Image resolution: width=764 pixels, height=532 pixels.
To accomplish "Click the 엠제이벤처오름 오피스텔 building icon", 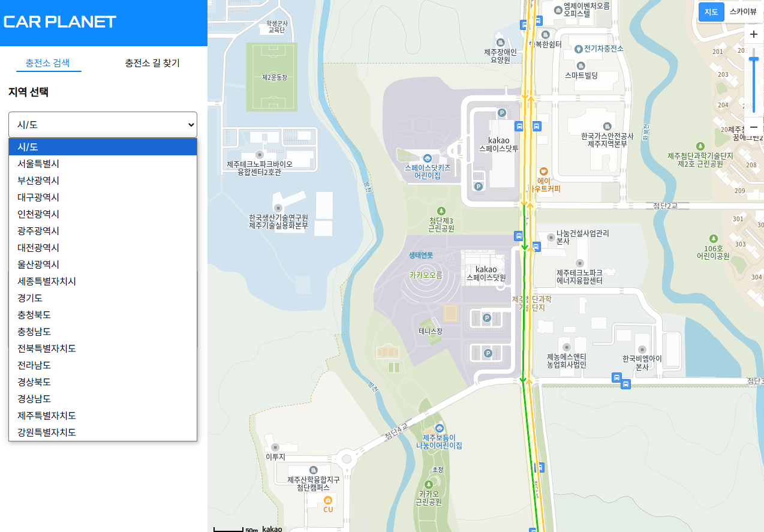I will click(560, 10).
